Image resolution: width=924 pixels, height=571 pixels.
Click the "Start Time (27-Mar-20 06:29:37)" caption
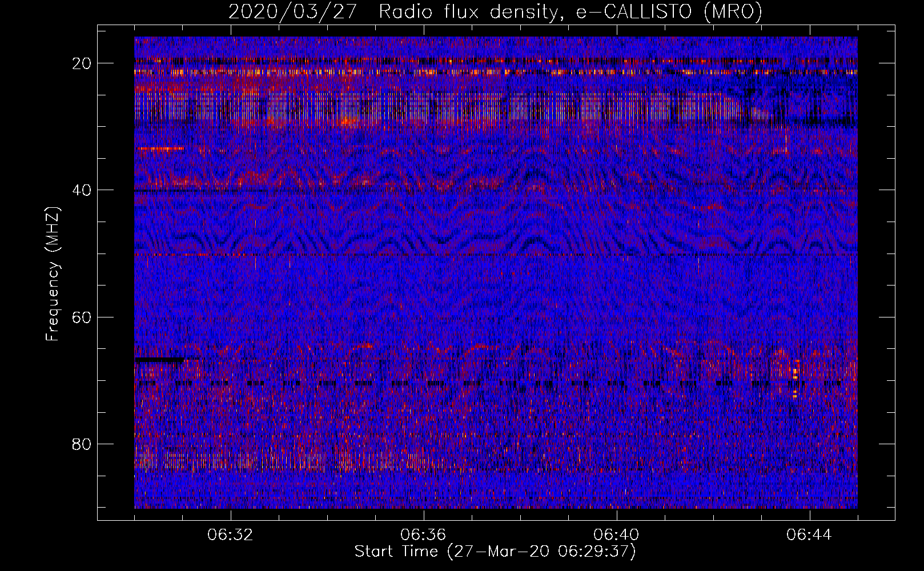(495, 552)
